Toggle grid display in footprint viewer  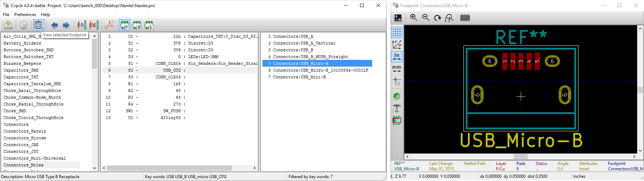tap(397, 32)
